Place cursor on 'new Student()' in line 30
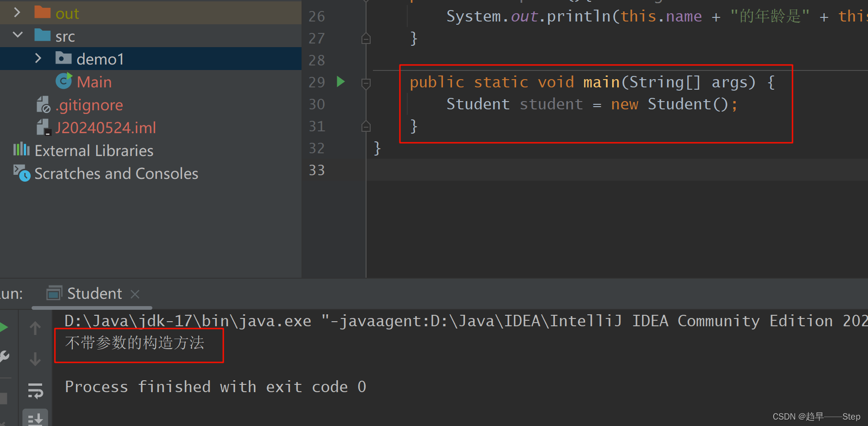This screenshot has height=426, width=868. 669,104
